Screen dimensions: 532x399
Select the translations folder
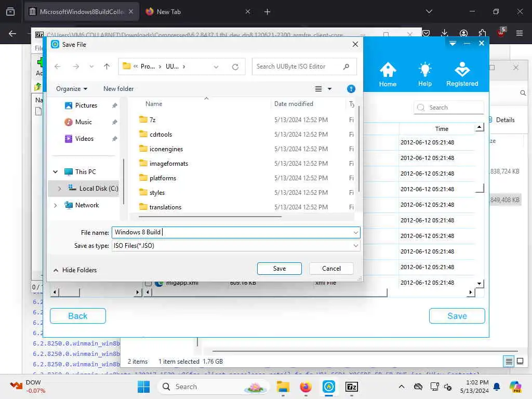pos(165,207)
